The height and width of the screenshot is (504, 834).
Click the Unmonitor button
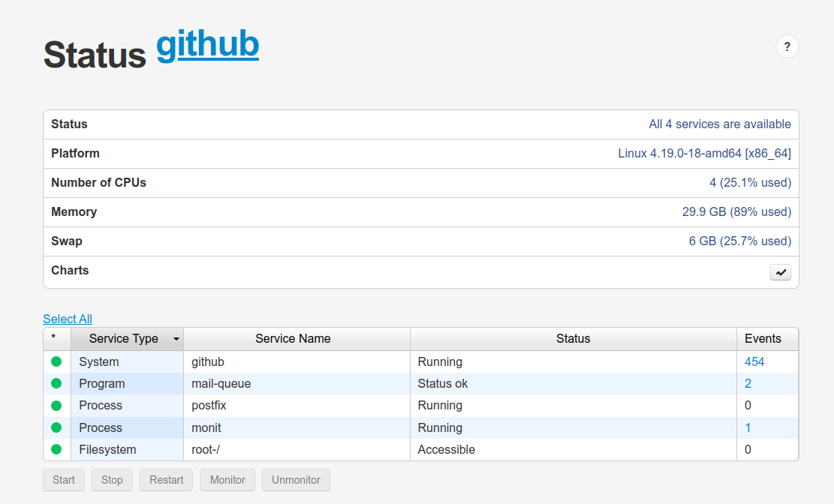coord(297,480)
